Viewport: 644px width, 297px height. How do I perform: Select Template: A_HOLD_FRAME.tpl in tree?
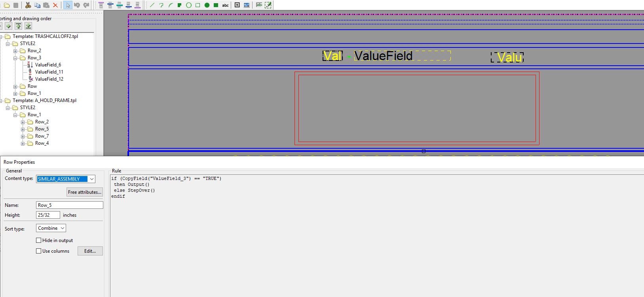tap(44, 100)
